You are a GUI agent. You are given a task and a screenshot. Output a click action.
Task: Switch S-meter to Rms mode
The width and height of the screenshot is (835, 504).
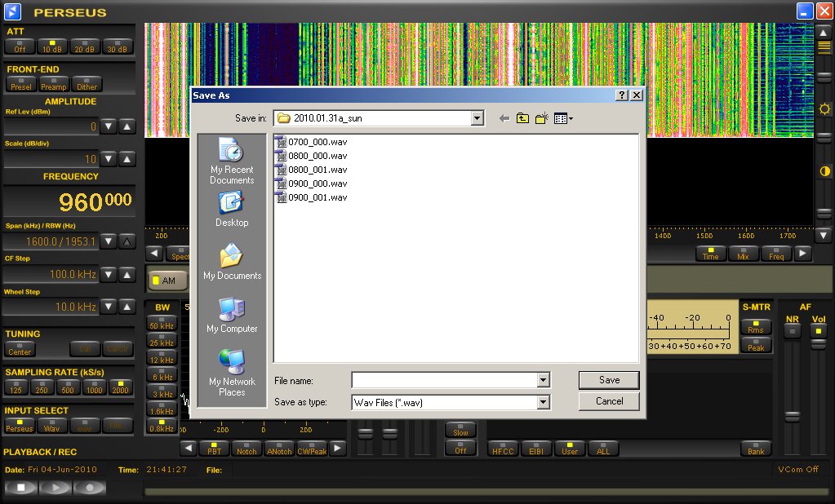pyautogui.click(x=756, y=327)
